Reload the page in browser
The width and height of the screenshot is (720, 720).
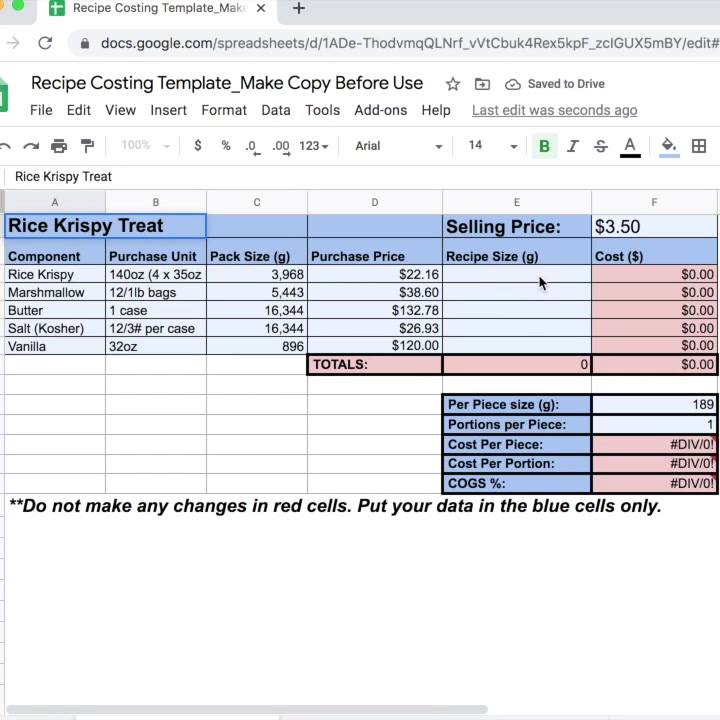pyautogui.click(x=45, y=43)
